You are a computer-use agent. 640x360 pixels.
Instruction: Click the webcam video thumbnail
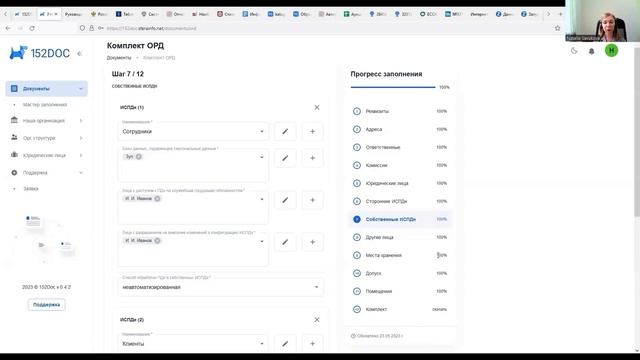pyautogui.click(x=602, y=21)
